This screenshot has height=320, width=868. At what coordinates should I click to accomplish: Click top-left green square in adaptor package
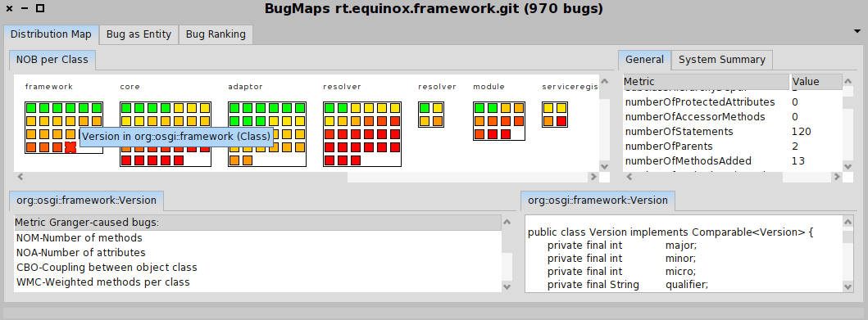(x=234, y=108)
